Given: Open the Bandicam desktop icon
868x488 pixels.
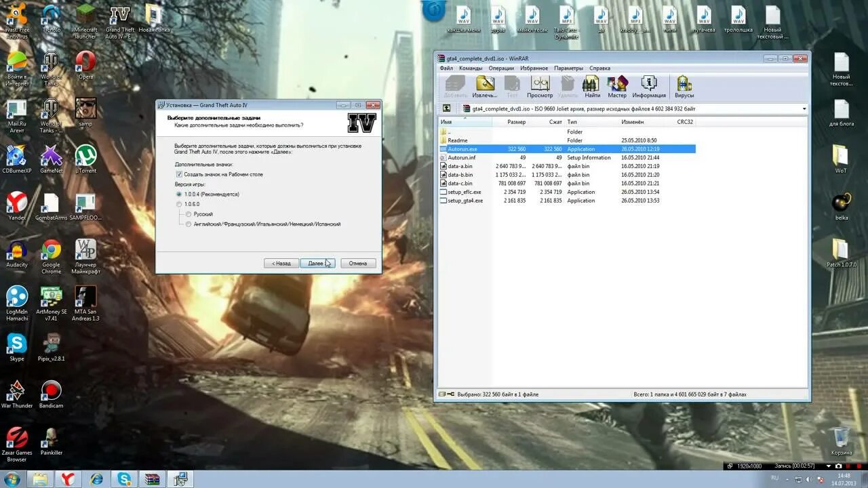Looking at the screenshot, I should click(51, 394).
